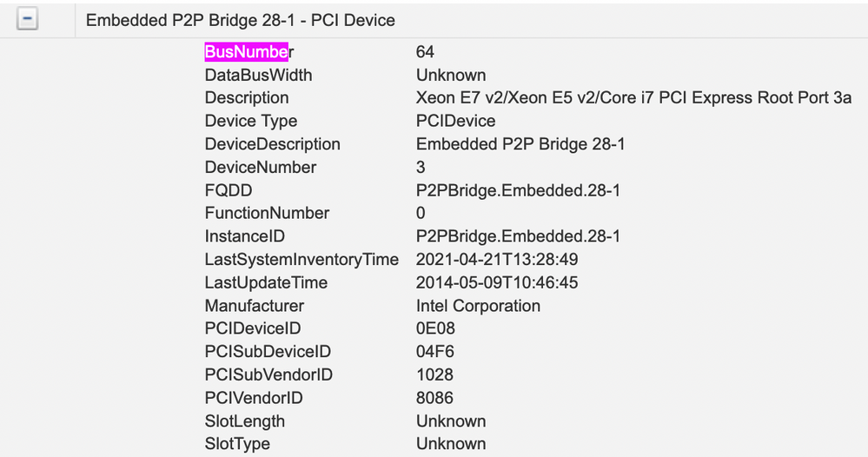
Task: Select the PCISubVendorID value 1028
Action: [434, 375]
